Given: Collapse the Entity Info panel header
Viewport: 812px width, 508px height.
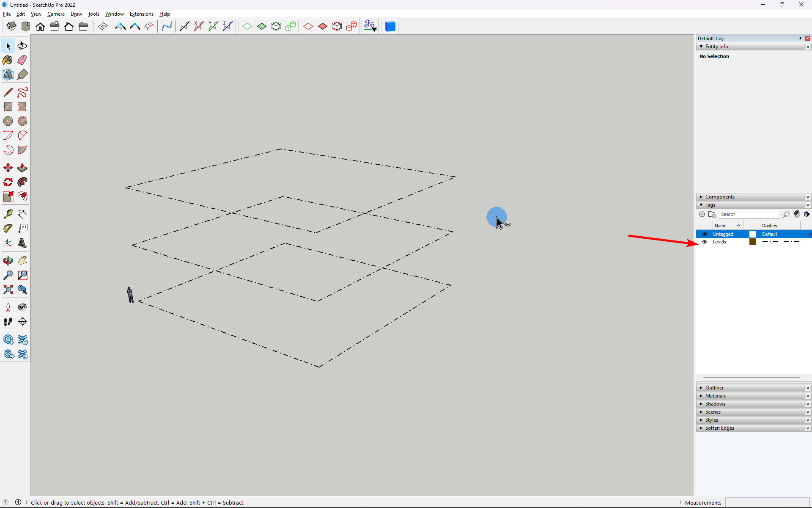Looking at the screenshot, I should click(701, 47).
